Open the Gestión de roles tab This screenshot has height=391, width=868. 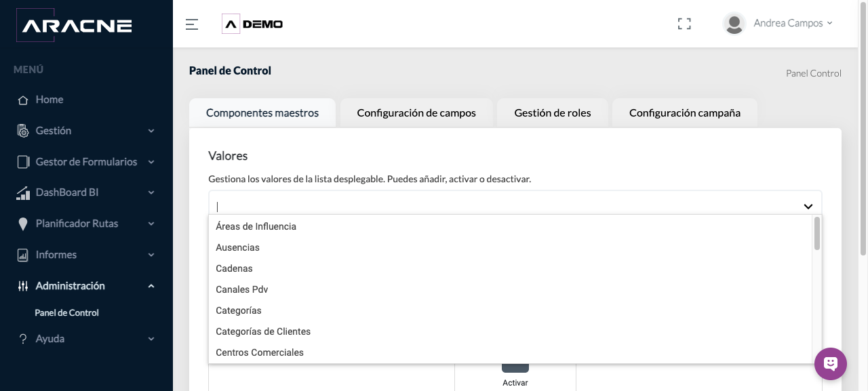coord(553,113)
